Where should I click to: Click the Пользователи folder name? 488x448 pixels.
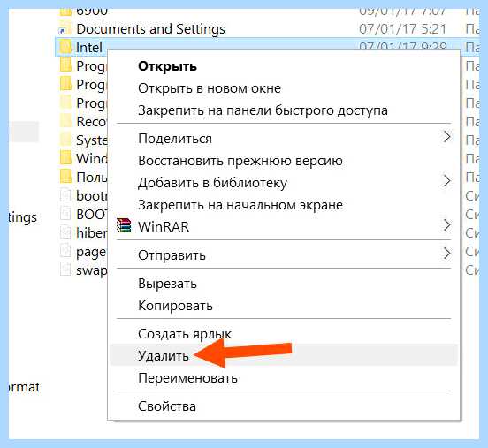tap(92, 177)
